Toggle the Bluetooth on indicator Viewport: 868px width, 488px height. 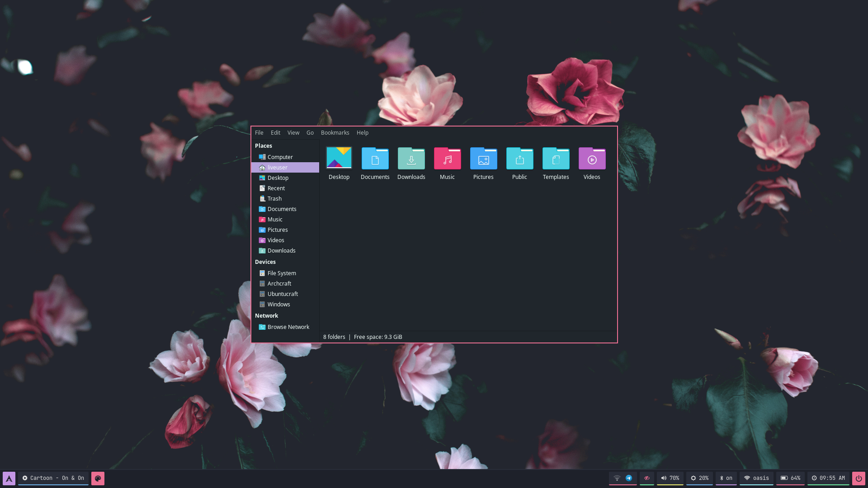point(726,478)
